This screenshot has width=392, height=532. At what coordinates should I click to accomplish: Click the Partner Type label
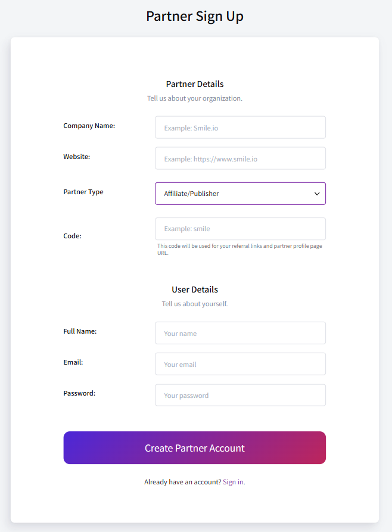click(83, 192)
